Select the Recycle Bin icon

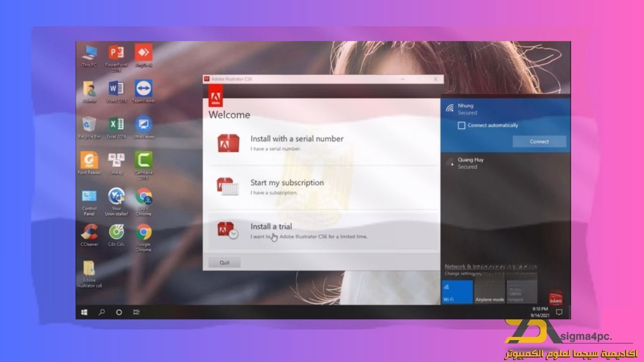[90, 128]
